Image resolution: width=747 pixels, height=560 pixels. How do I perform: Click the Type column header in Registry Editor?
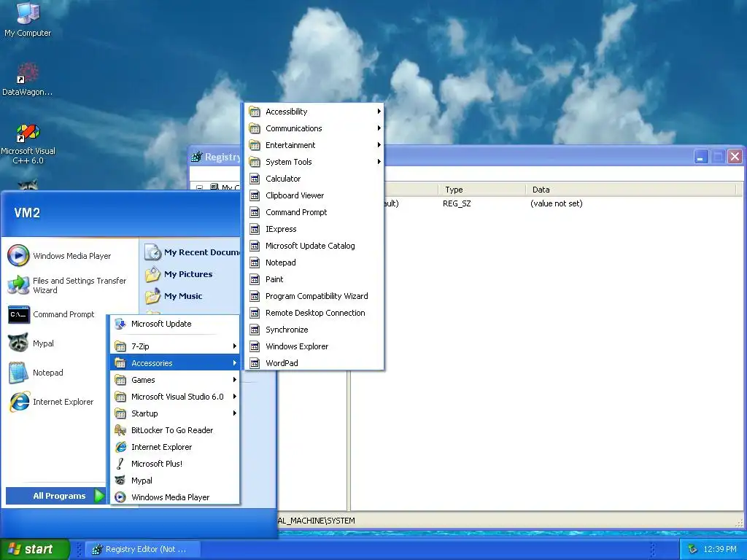(x=481, y=190)
